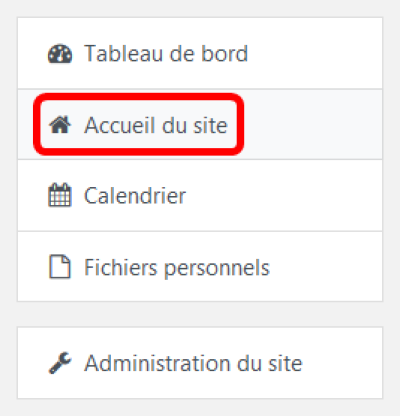400x416 pixels.
Task: Click the dashboard gauge icon
Action: click(x=60, y=54)
